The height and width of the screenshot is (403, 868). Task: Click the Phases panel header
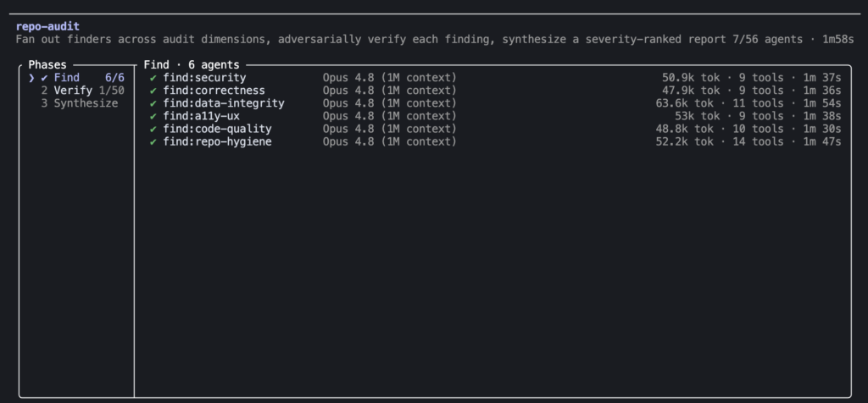[x=47, y=65]
